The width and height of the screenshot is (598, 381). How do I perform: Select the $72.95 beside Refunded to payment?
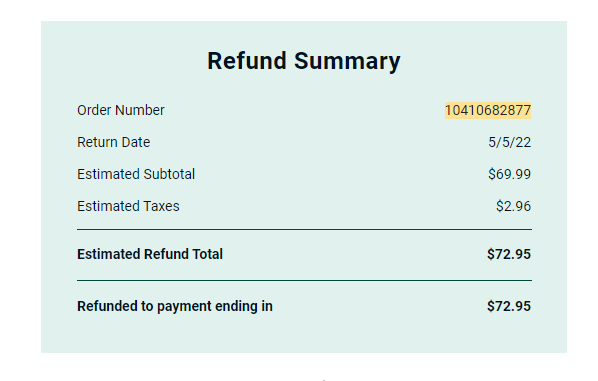click(x=509, y=306)
